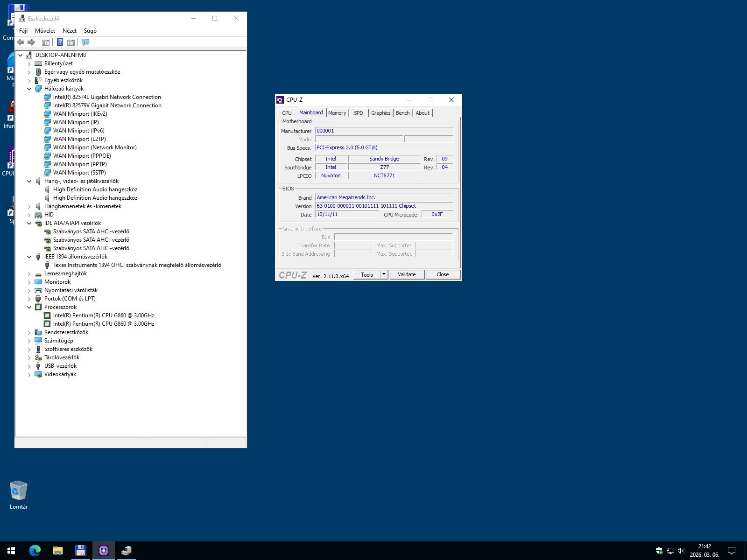The image size is (747, 560).
Task: Open the Nézet menu
Action: point(70,31)
